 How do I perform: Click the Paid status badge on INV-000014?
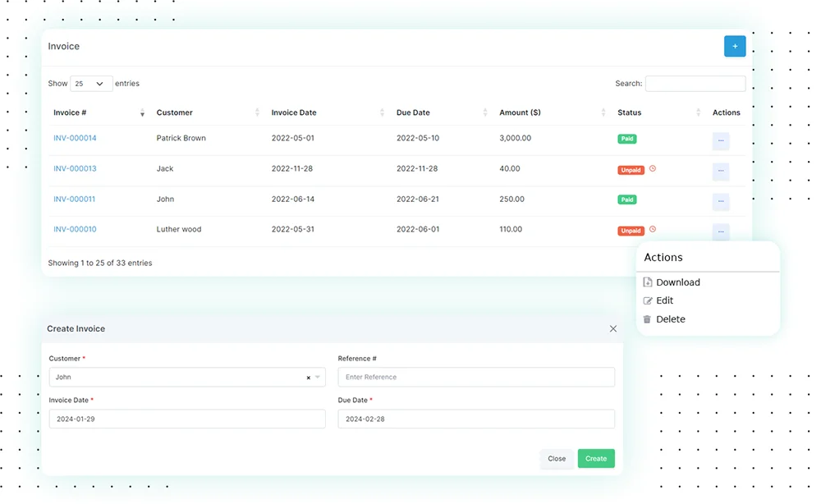pyautogui.click(x=627, y=139)
